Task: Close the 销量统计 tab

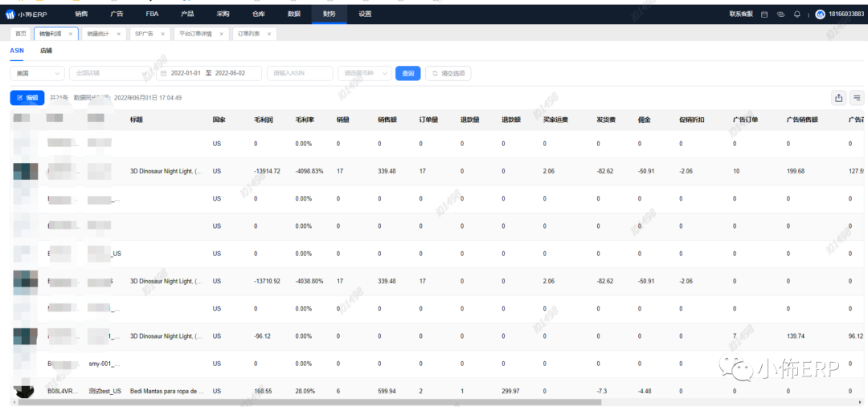Action: pos(120,34)
